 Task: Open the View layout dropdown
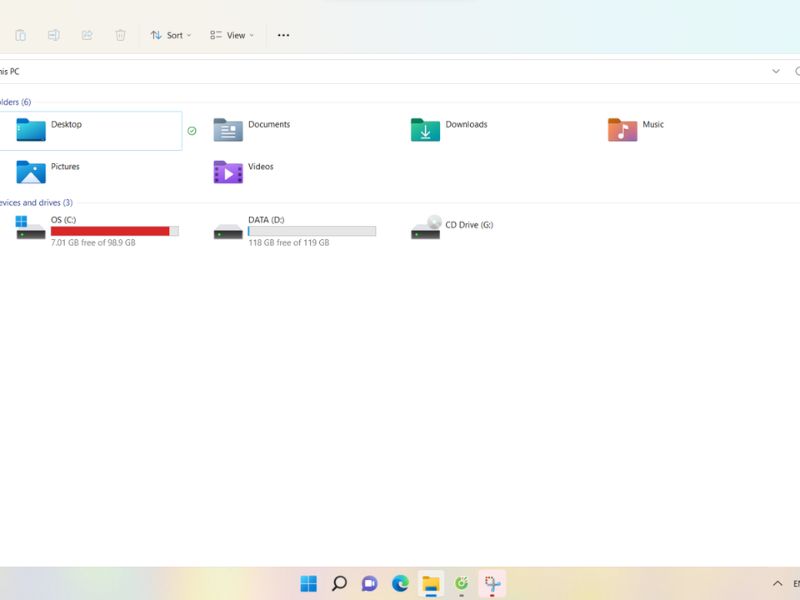coord(232,35)
